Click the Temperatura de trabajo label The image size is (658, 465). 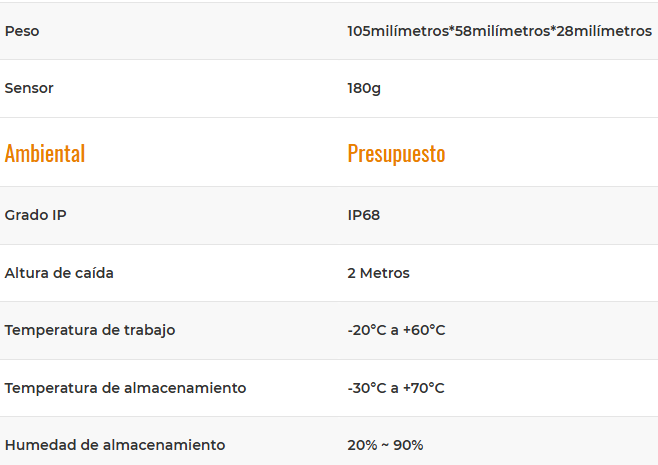[x=90, y=330]
